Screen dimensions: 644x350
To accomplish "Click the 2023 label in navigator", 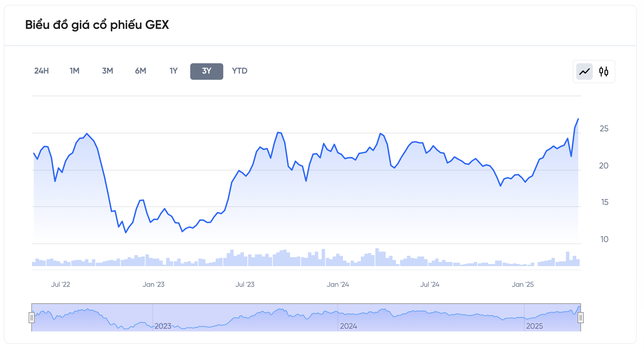I will click(x=163, y=326).
